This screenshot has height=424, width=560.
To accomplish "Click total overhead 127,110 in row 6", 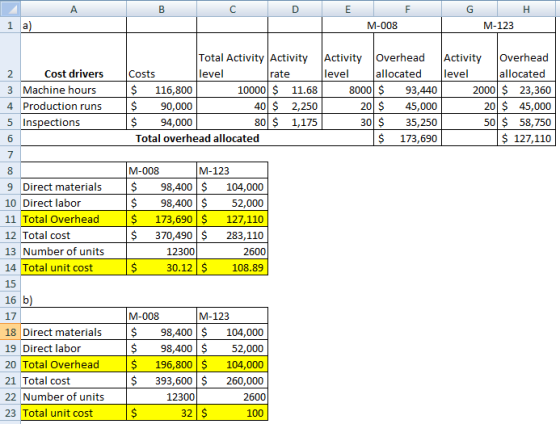I will click(526, 138).
